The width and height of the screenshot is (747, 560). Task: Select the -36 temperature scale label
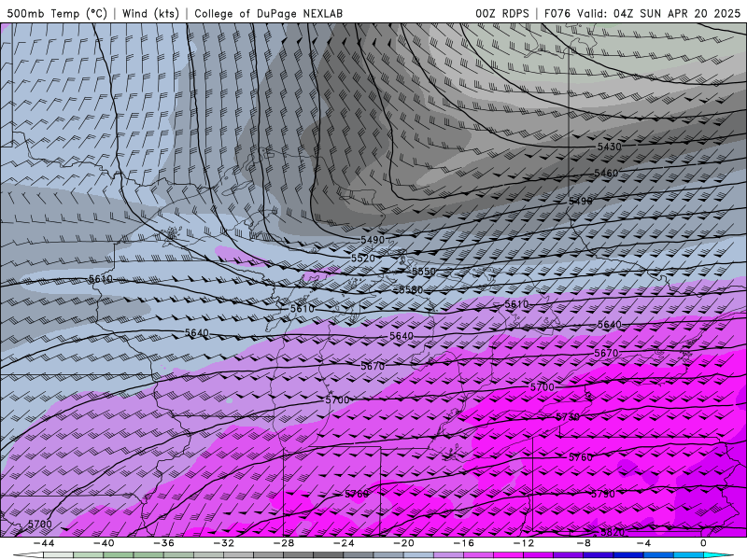[x=164, y=543]
